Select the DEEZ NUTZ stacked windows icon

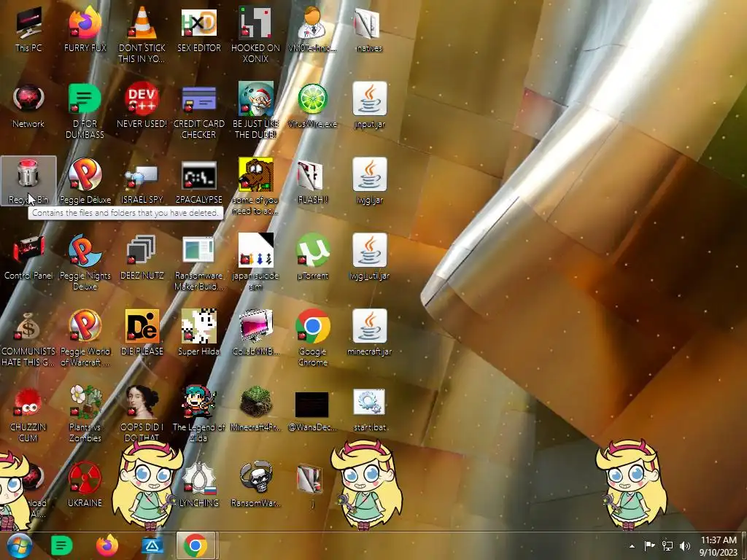[x=142, y=257]
